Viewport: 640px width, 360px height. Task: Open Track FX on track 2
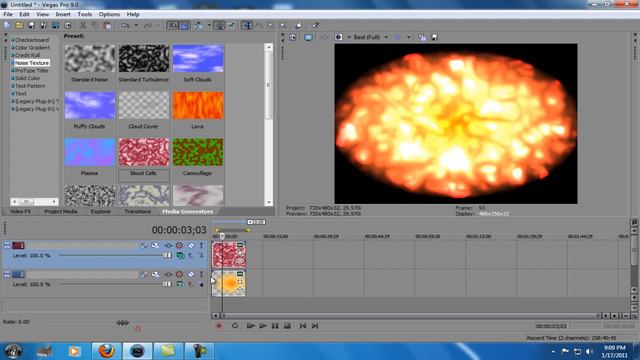(x=168, y=274)
